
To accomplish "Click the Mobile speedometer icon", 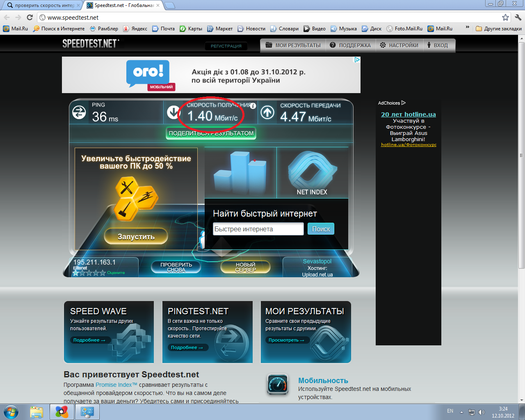I will pos(278,384).
